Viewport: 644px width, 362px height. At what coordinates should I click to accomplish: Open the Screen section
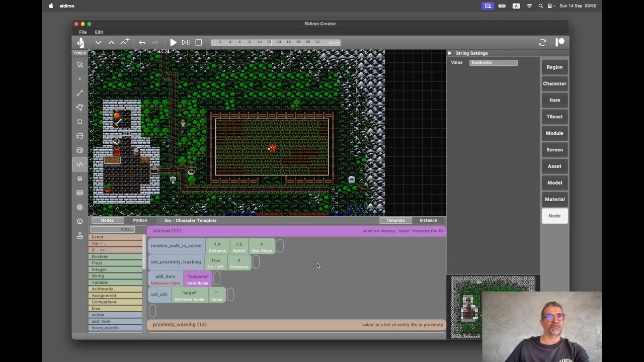tap(554, 150)
